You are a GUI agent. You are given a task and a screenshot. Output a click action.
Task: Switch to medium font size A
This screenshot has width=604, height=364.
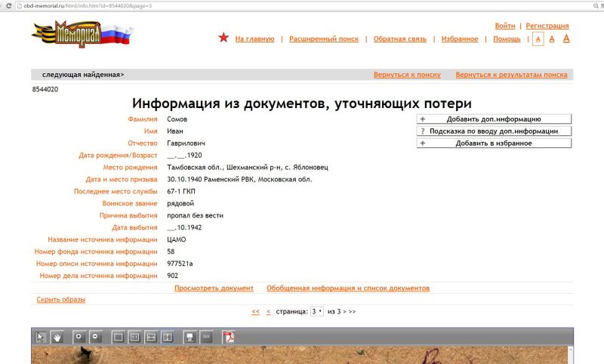click(x=552, y=39)
